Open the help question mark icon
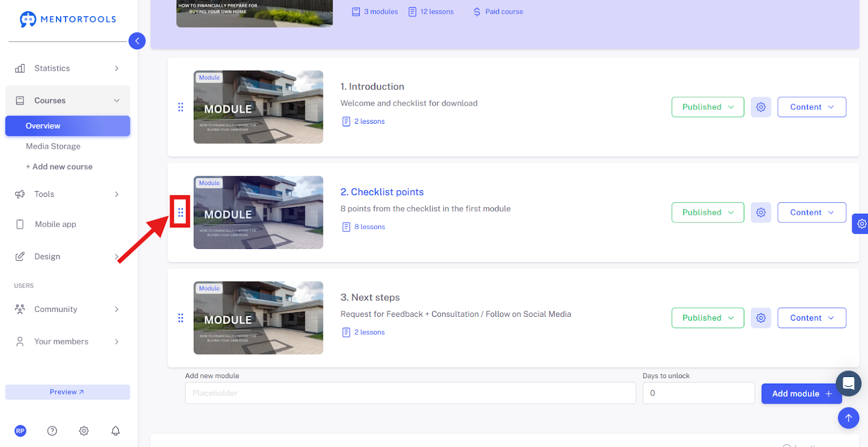The height and width of the screenshot is (447, 868). 52,431
